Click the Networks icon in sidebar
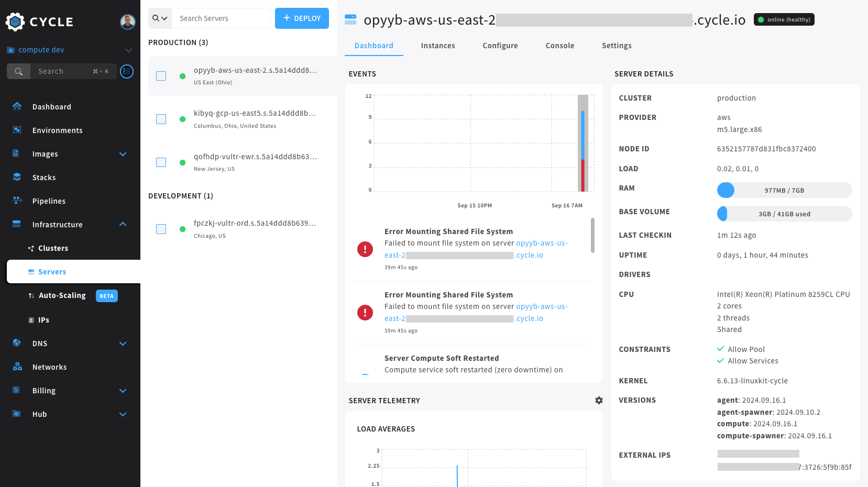The image size is (868, 487). click(17, 367)
